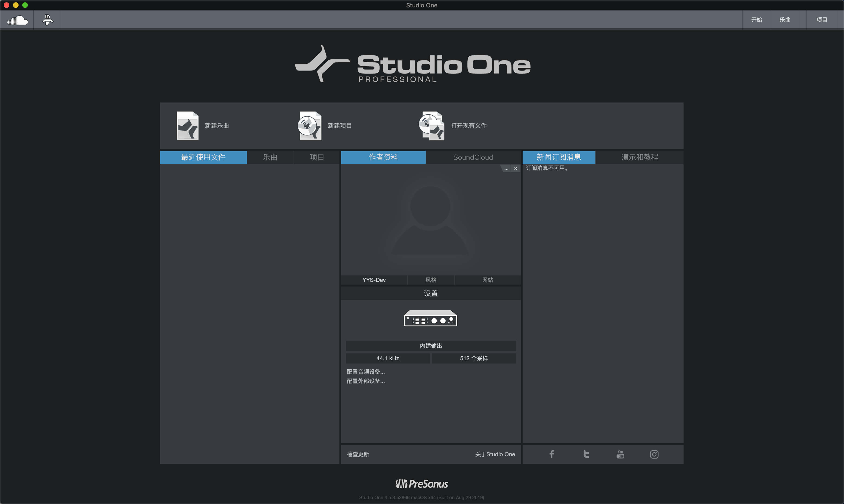Open 配置音频设备... (Configure Audio Device)
The height and width of the screenshot is (504, 844).
(x=365, y=372)
